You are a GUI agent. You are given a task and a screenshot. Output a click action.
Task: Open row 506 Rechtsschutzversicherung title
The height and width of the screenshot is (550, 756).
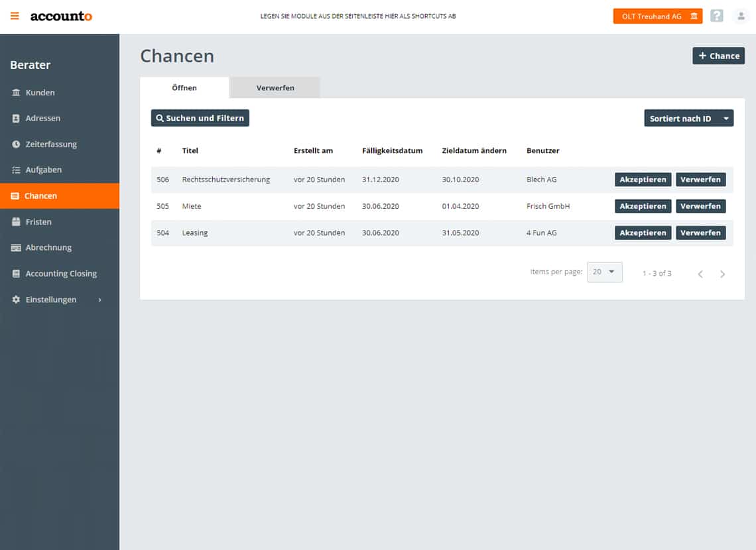tap(226, 180)
